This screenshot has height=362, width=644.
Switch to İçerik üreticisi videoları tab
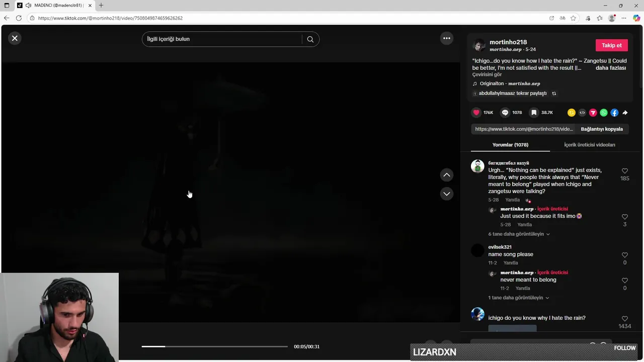tap(589, 145)
